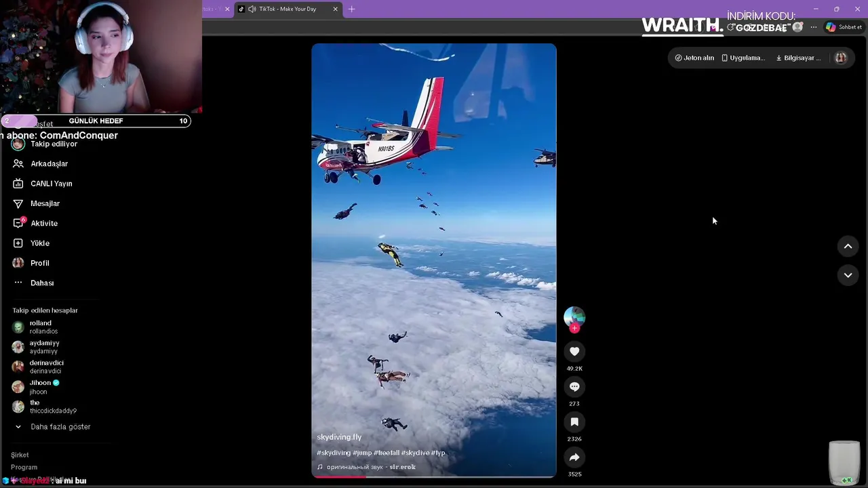This screenshot has width=868, height=488.
Task: Click the GÜNLÜK HEDEF goal bar
Action: pyautogui.click(x=96, y=121)
